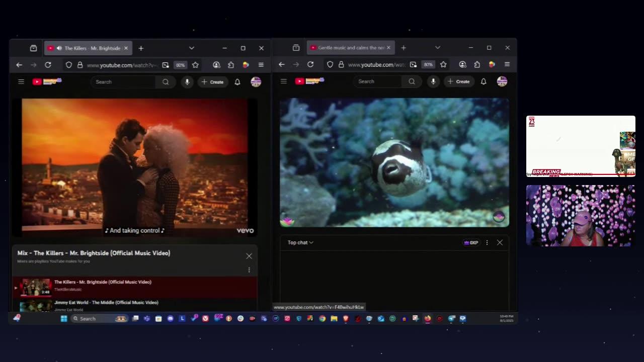This screenshot has width=644, height=362.
Task: Click the Create button in the right YouTube
Action: [459, 81]
